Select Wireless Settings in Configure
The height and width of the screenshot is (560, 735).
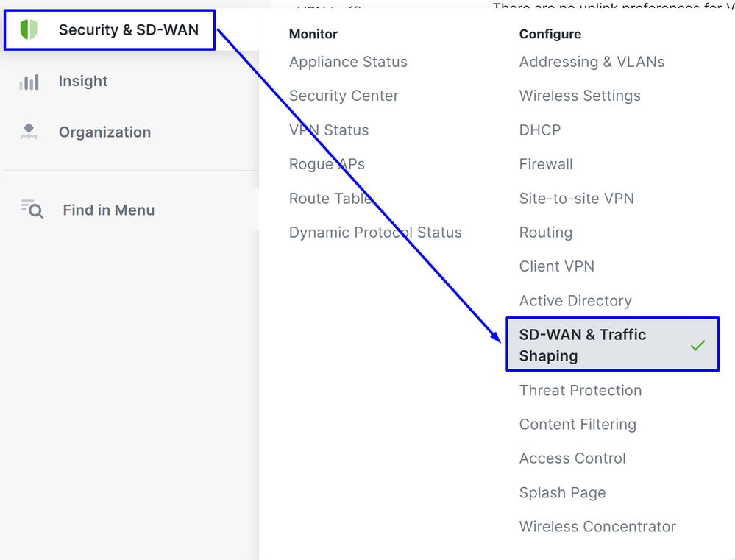(x=580, y=96)
